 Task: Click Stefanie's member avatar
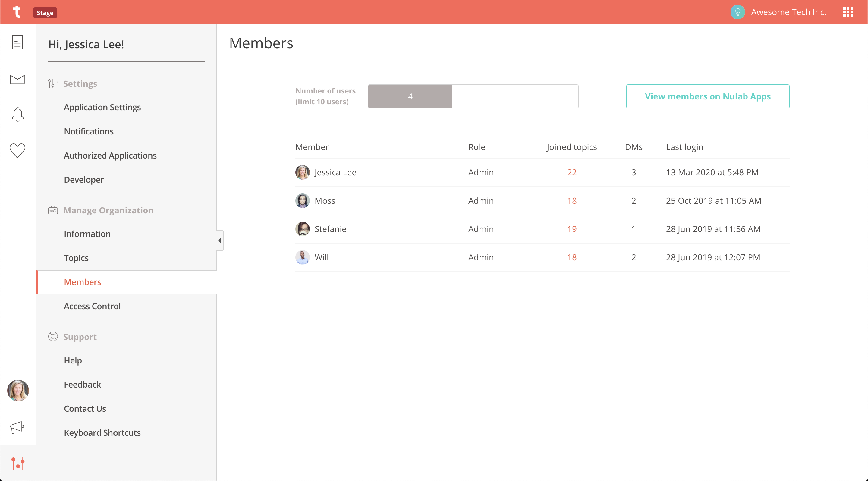[x=302, y=229]
